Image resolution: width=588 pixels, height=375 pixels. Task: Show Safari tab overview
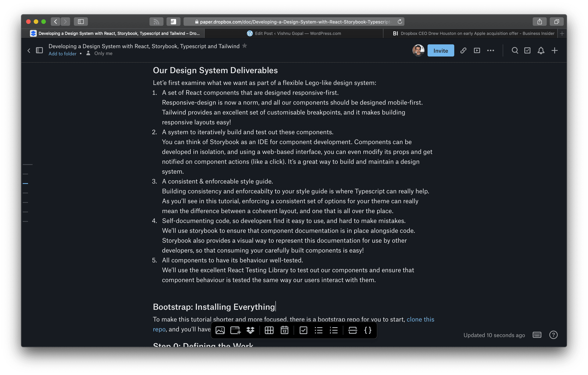point(557,22)
